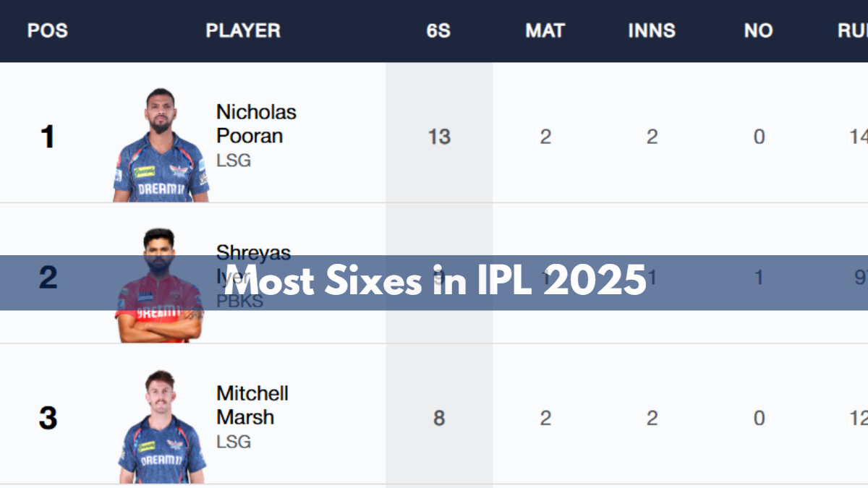
Task: Click the LSG team label under Pooran
Action: pos(234,160)
